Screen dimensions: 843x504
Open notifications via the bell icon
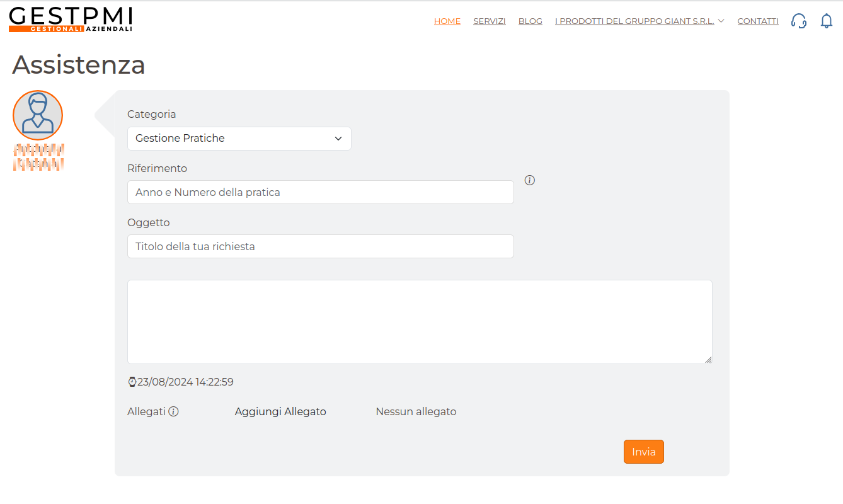point(826,21)
